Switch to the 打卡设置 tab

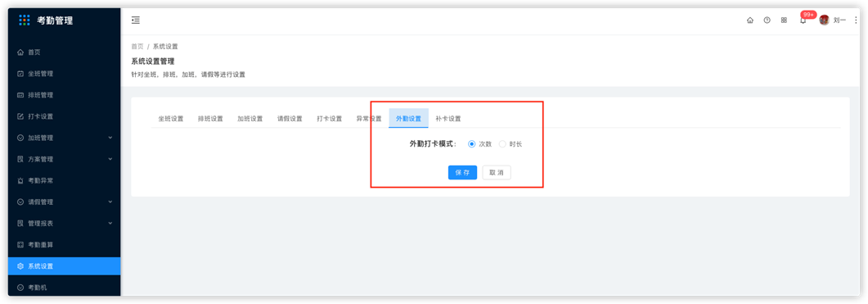pos(330,119)
